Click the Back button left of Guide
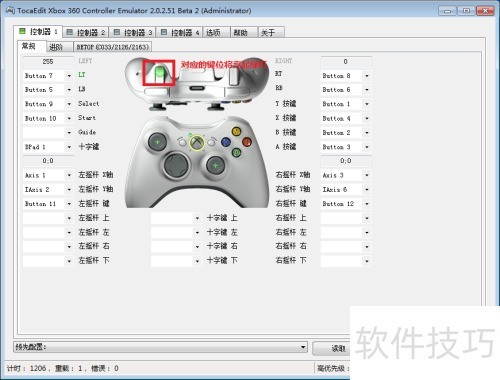Image resolution: width=500 pixels, height=380 pixels. click(182, 143)
